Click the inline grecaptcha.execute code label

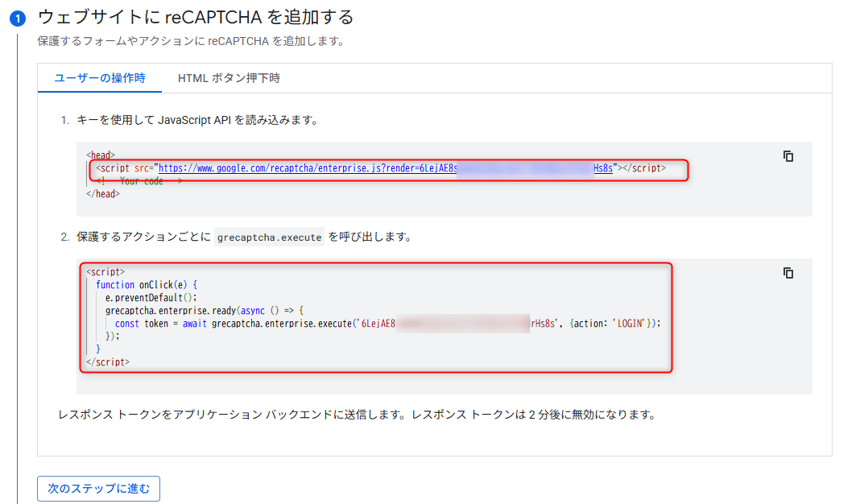(x=270, y=238)
